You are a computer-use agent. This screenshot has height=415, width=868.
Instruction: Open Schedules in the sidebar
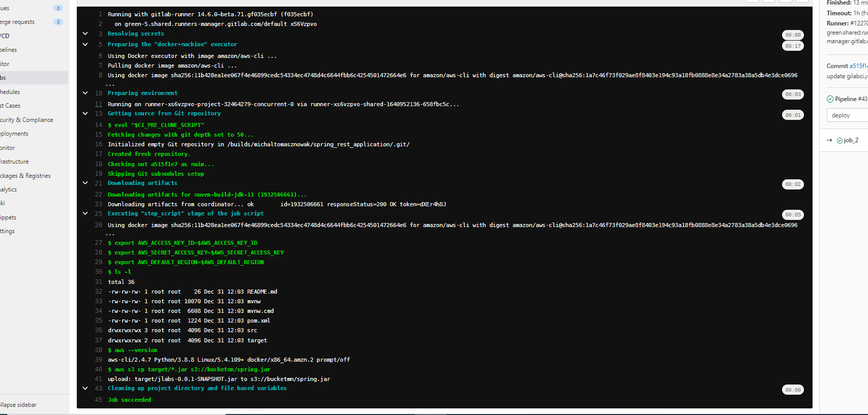(10, 92)
